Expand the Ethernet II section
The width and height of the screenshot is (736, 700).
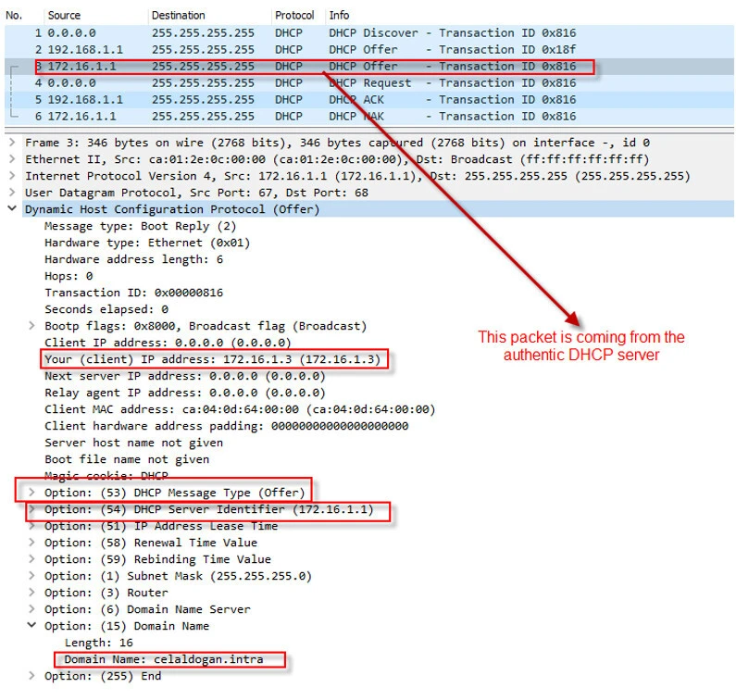click(11, 159)
